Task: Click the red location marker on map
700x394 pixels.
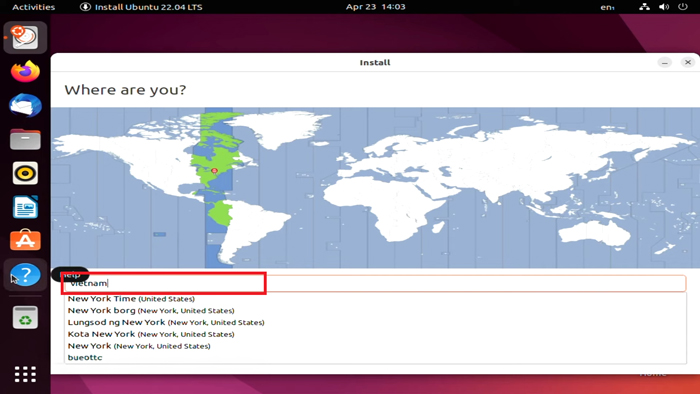Action: (214, 171)
